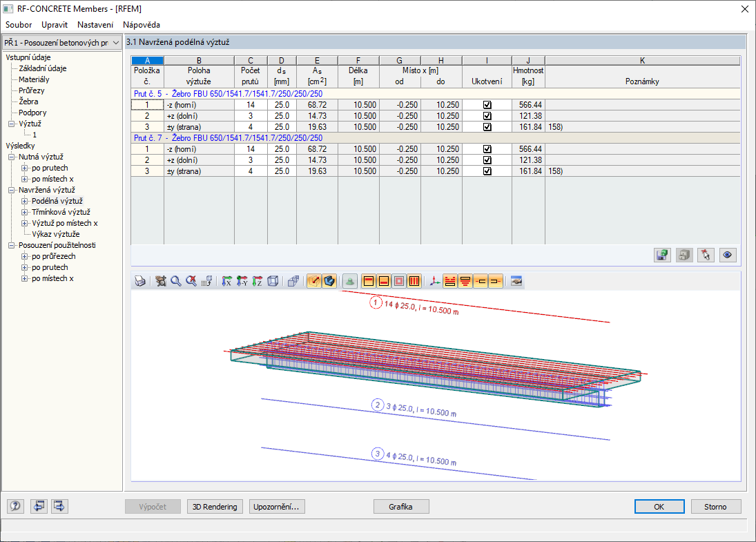Viewport: 756px width, 542px height.
Task: Open Výkaz výztuže in the navigator
Action: (x=55, y=234)
